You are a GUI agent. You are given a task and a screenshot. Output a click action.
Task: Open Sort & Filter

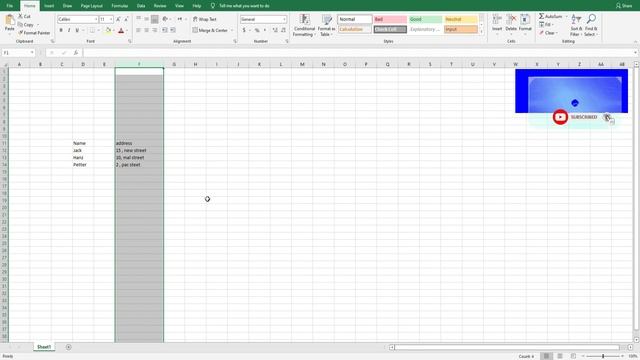576,25
